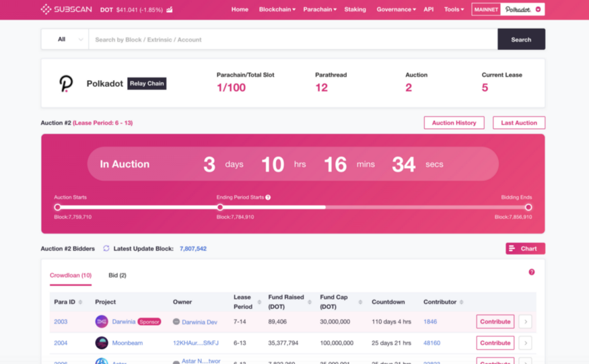Open the API page
Screen dimensions: 589x364
(x=429, y=9)
